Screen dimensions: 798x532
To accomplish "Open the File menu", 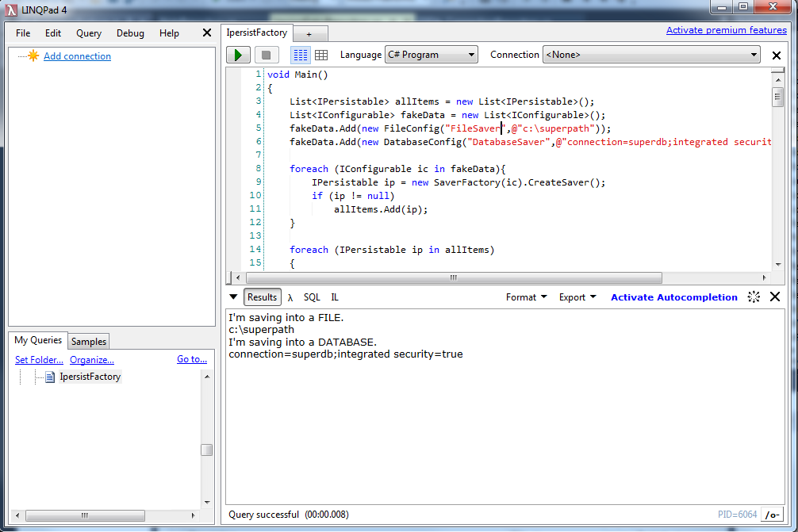I will tap(23, 33).
